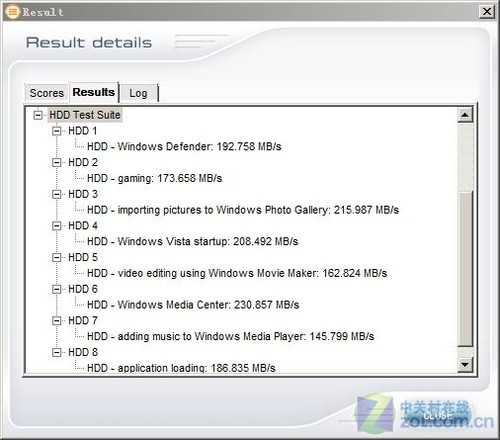Collapse the HDD 4 node
500x440 pixels.
pos(57,226)
